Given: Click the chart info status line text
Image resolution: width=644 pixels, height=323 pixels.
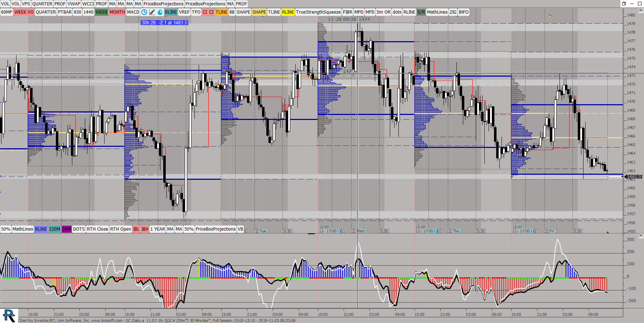Looking at the screenshot, I should pos(157,320).
